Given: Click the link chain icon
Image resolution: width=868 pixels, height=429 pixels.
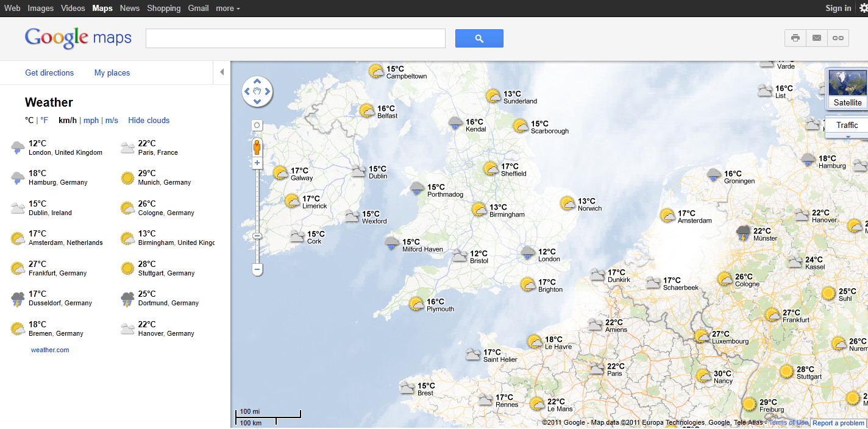Looking at the screenshot, I should click(x=838, y=38).
